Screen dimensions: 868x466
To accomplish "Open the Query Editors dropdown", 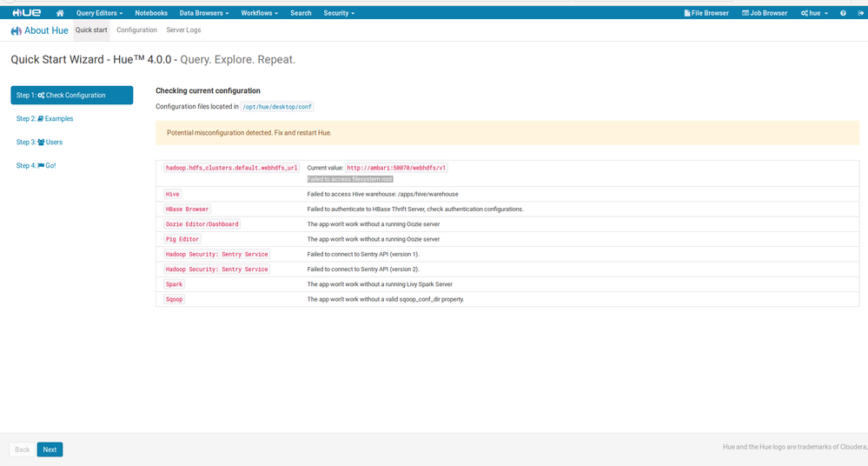I will tap(100, 13).
